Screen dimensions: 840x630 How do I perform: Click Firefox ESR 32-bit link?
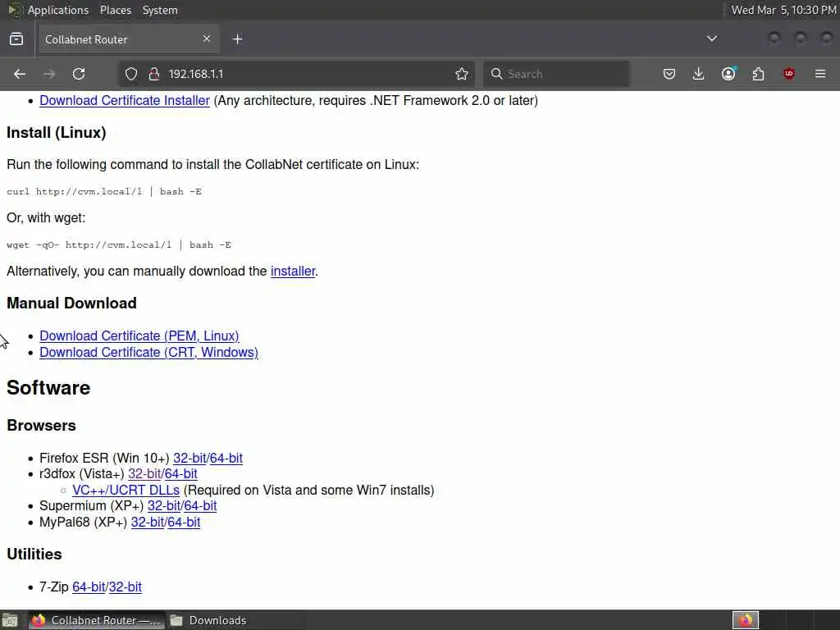coord(189,458)
